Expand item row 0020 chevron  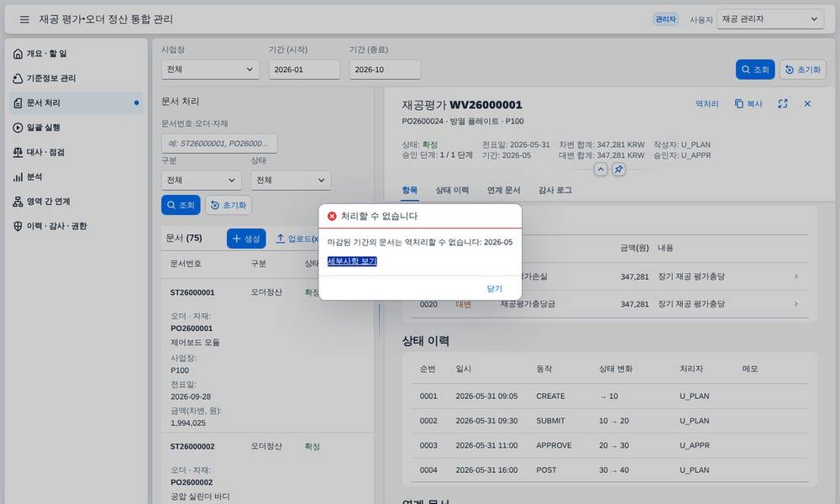pos(796,304)
